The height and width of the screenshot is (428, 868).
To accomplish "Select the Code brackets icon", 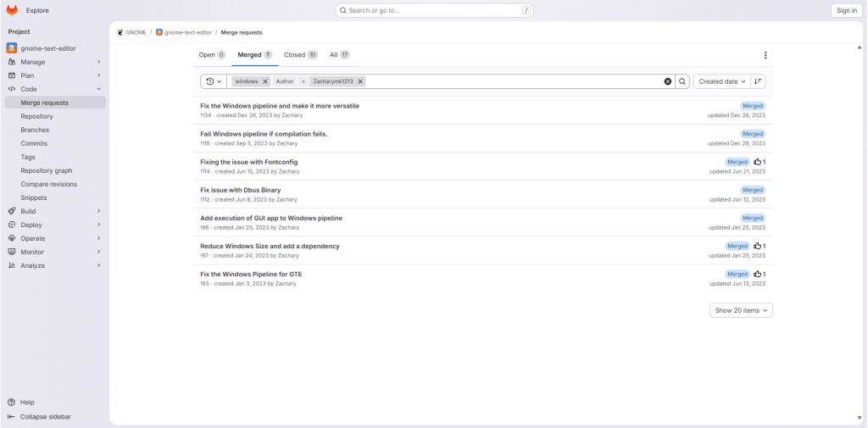I will click(12, 89).
